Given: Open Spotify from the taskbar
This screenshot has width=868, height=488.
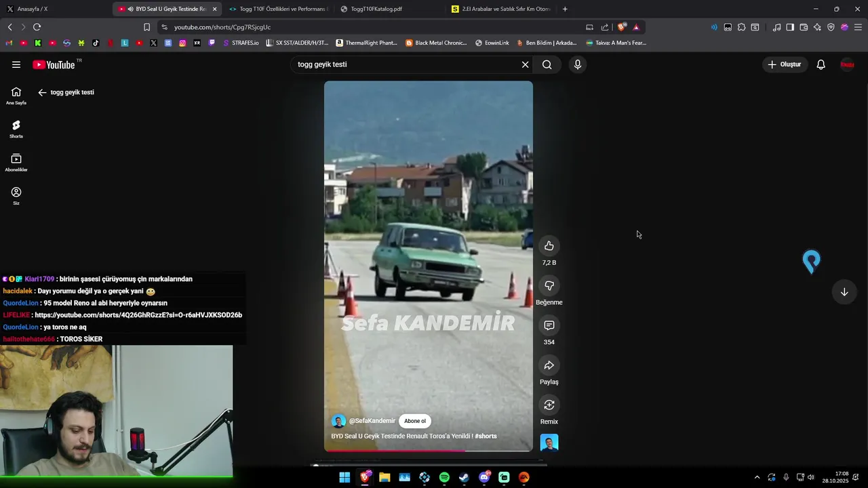Looking at the screenshot, I should [x=444, y=478].
